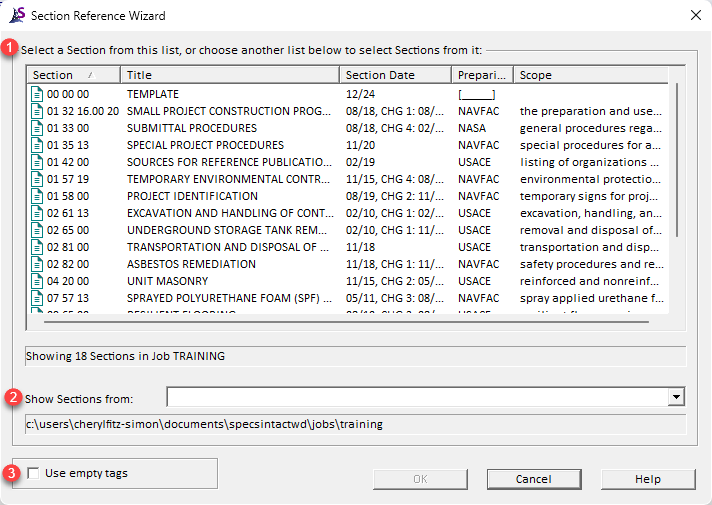Screen dimensions: 712x505
Task: Select TEMPORARY ENVIRONMENTAL CONTR... title
Action: click(228, 179)
